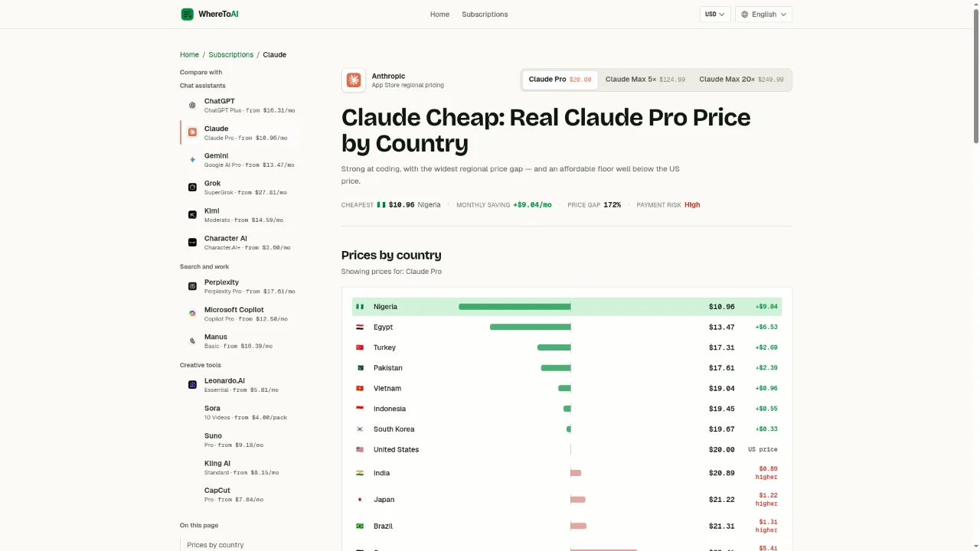The width and height of the screenshot is (980, 551).
Task: Click the Indonesia flag in the price table
Action: [360, 409]
